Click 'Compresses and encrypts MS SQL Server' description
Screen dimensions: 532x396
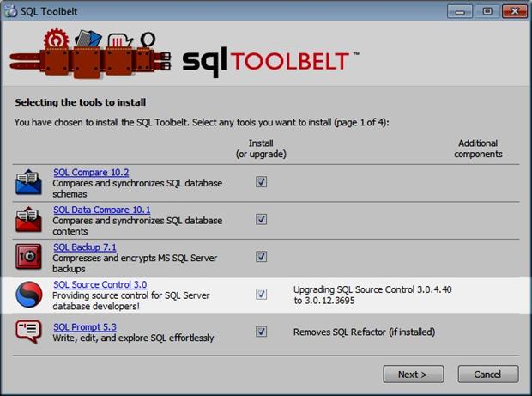[135, 258]
